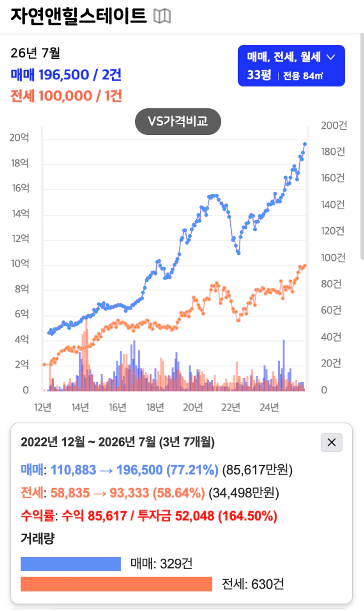Click the 2022년 12월 ~ 2026년 7월 period header

tap(118, 442)
